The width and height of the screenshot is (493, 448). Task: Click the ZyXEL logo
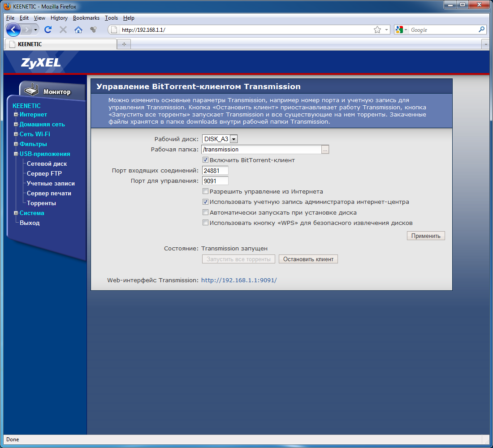tap(41, 63)
